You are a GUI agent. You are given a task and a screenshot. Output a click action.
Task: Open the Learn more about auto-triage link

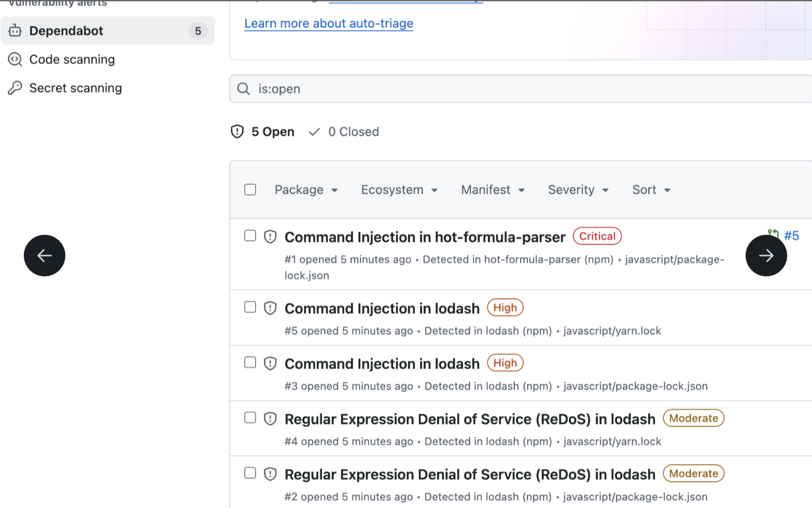[x=329, y=23]
